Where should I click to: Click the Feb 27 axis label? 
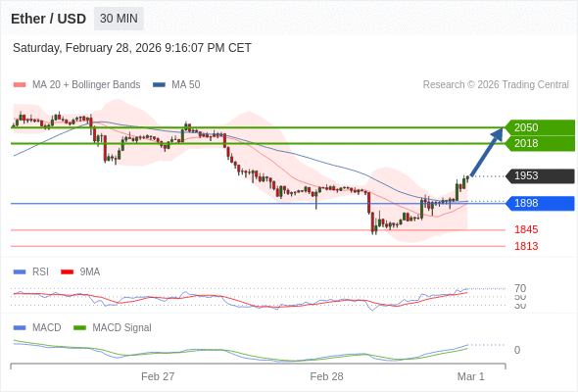(x=158, y=376)
